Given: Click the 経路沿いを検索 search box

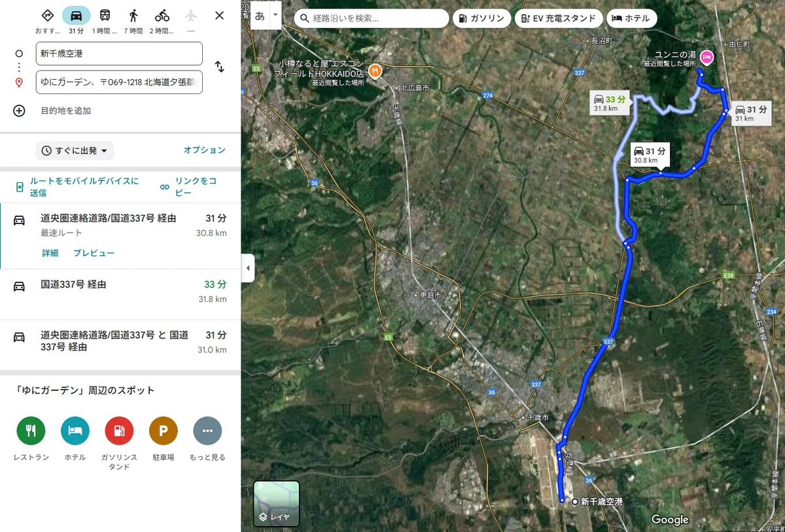Looking at the screenshot, I should [x=371, y=18].
